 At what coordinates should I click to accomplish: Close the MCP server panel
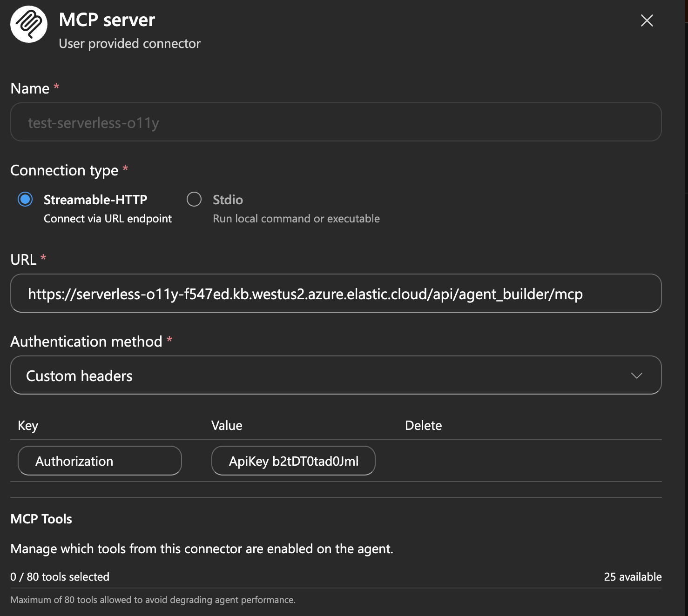(x=647, y=20)
